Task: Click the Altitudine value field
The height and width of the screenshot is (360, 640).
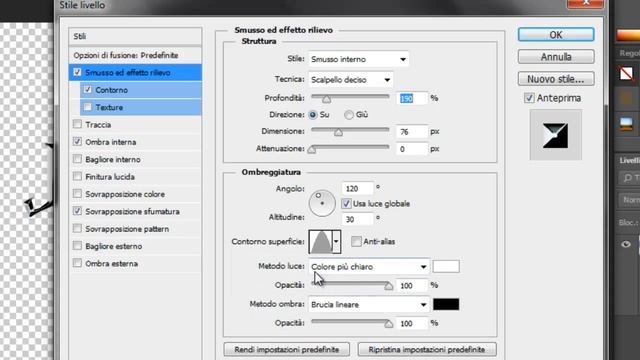Action: click(x=357, y=219)
